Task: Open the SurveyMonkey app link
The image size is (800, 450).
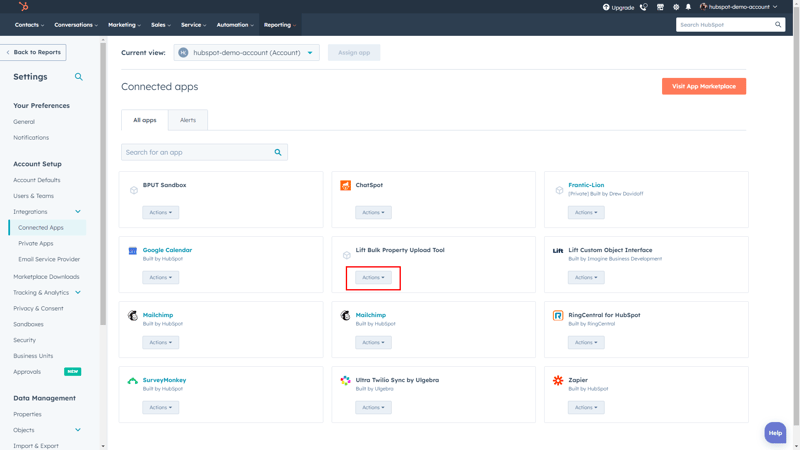Action: (x=164, y=380)
